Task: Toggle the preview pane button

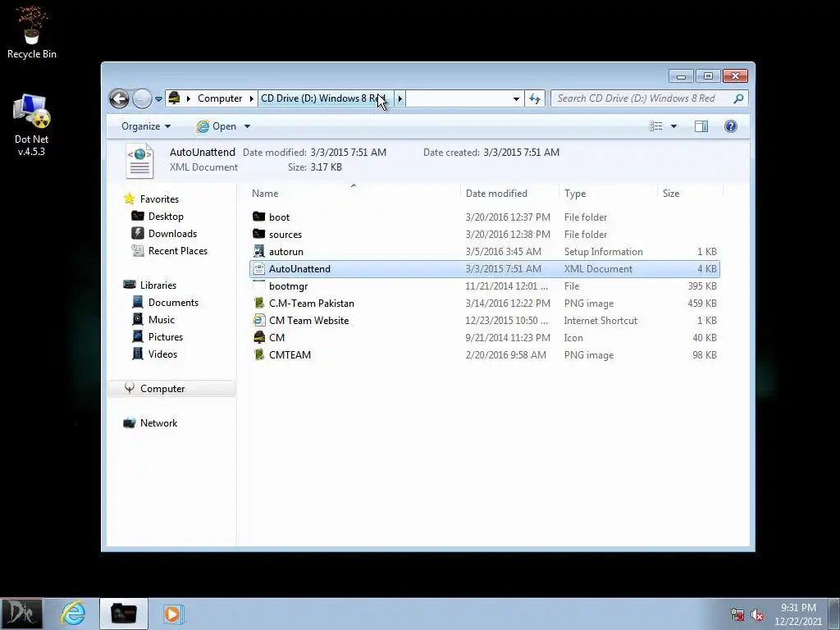Action: pyautogui.click(x=701, y=126)
